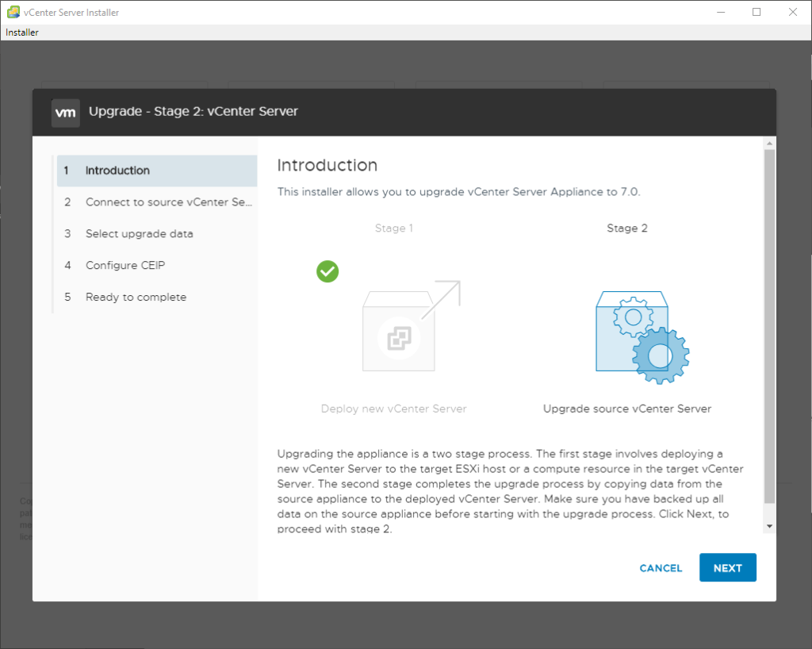Open the Installer menu
Viewport: 812px width, 649px height.
coord(21,32)
